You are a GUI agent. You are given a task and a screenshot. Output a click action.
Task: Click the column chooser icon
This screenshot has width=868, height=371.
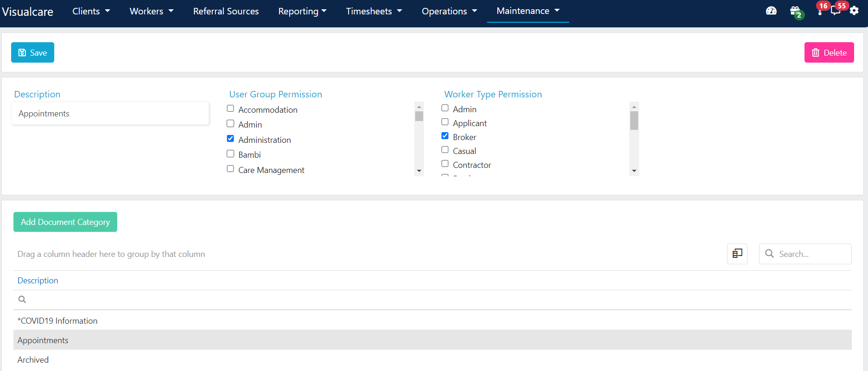point(737,254)
